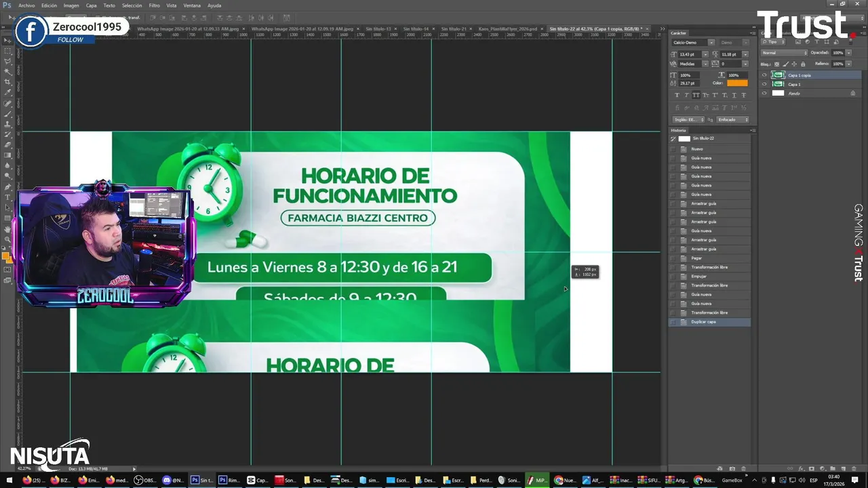
Task: Click the orange text Color swatch
Action: 737,83
